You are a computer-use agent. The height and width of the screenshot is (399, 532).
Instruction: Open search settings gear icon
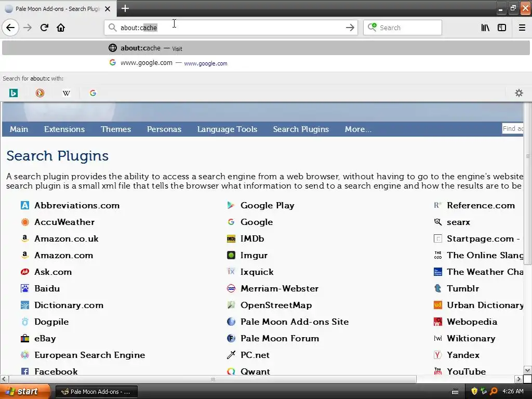pyautogui.click(x=519, y=93)
